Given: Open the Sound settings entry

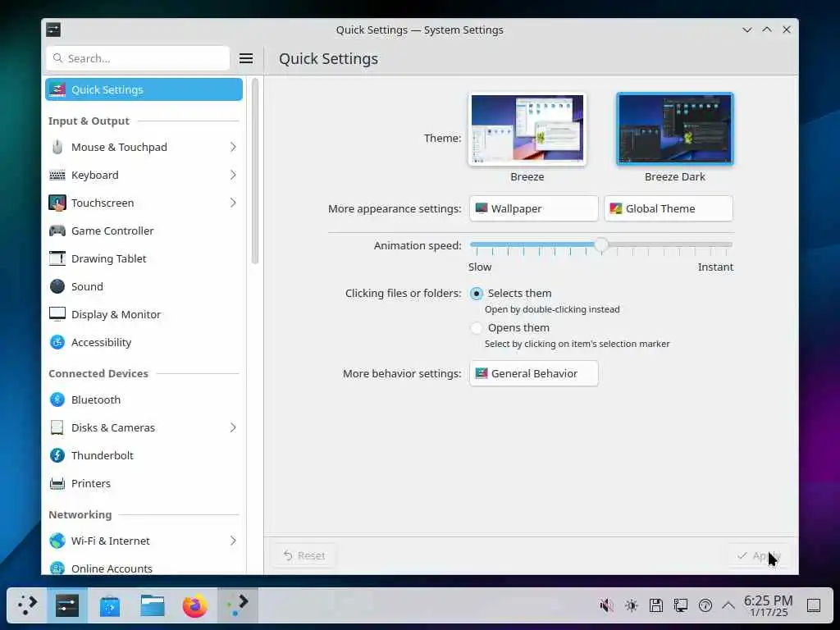Looking at the screenshot, I should [144, 286].
